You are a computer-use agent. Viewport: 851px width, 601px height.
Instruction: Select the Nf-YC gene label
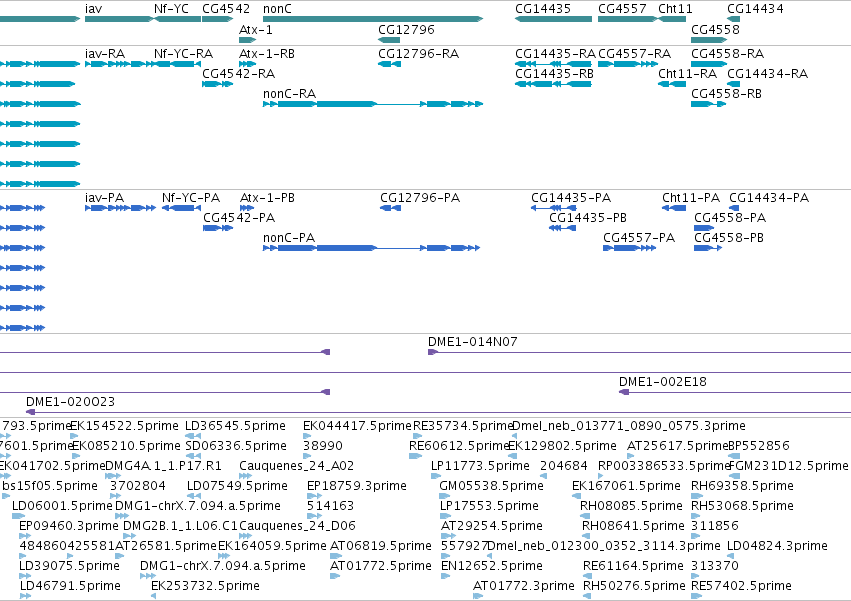172,9
